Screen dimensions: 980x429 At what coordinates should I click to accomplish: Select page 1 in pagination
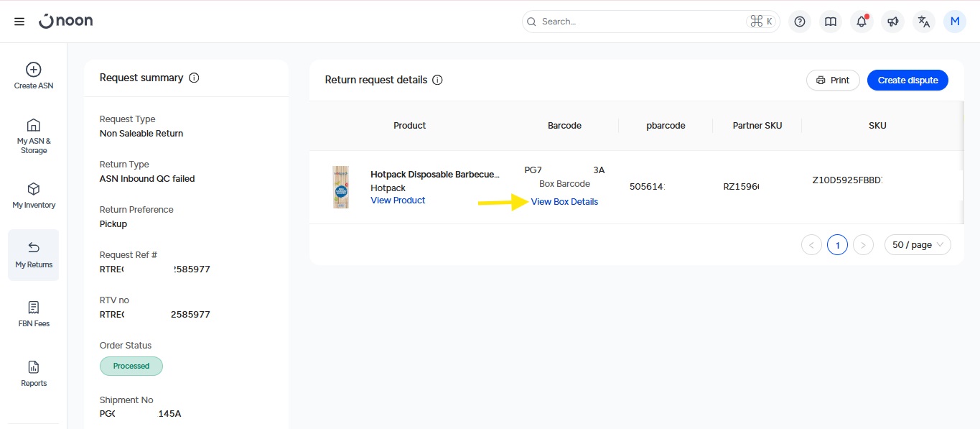[837, 245]
